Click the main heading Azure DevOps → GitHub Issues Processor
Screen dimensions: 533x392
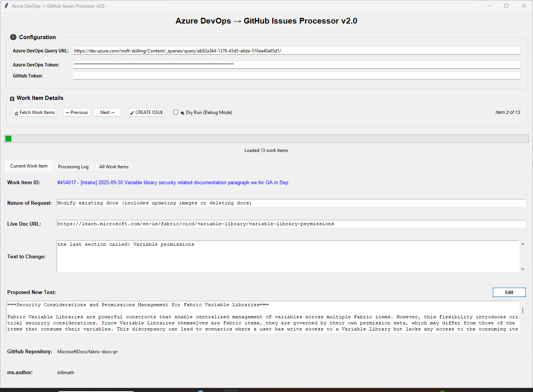pyautogui.click(x=266, y=21)
